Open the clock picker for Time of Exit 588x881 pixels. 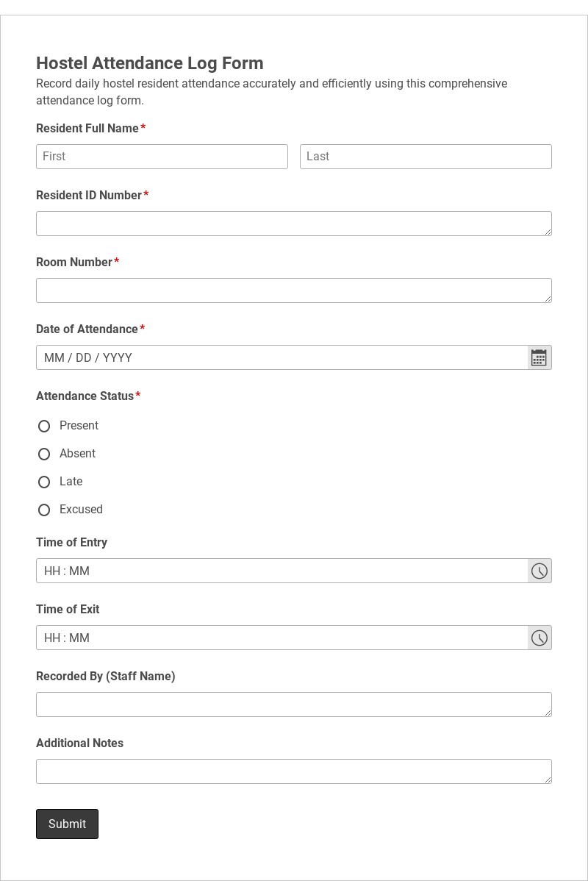(539, 638)
